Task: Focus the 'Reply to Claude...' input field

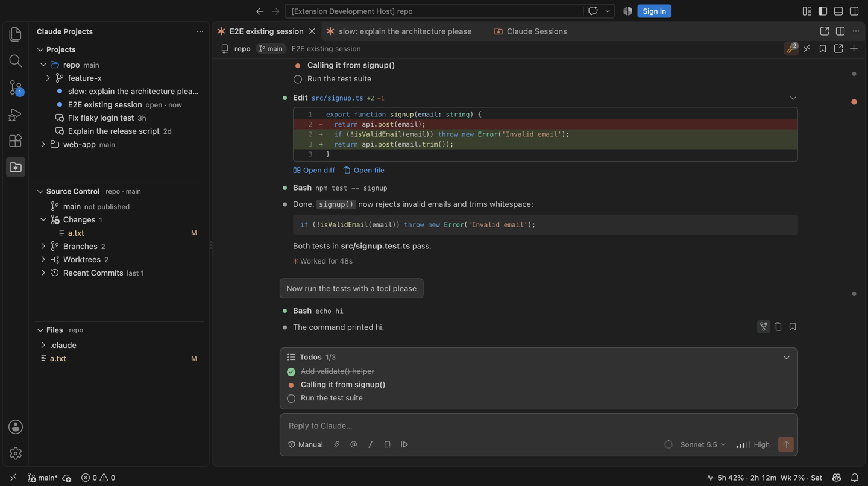Action: [539, 426]
